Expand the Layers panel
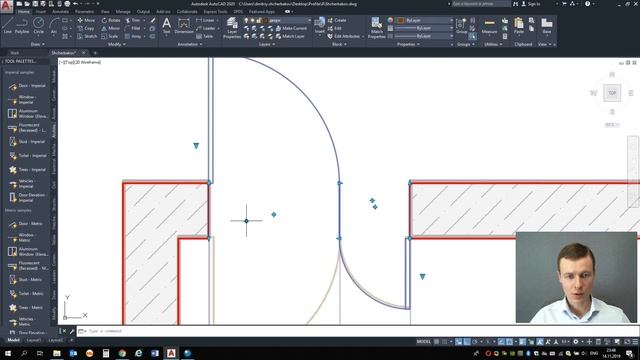This screenshot has width=640, height=360. click(267, 44)
